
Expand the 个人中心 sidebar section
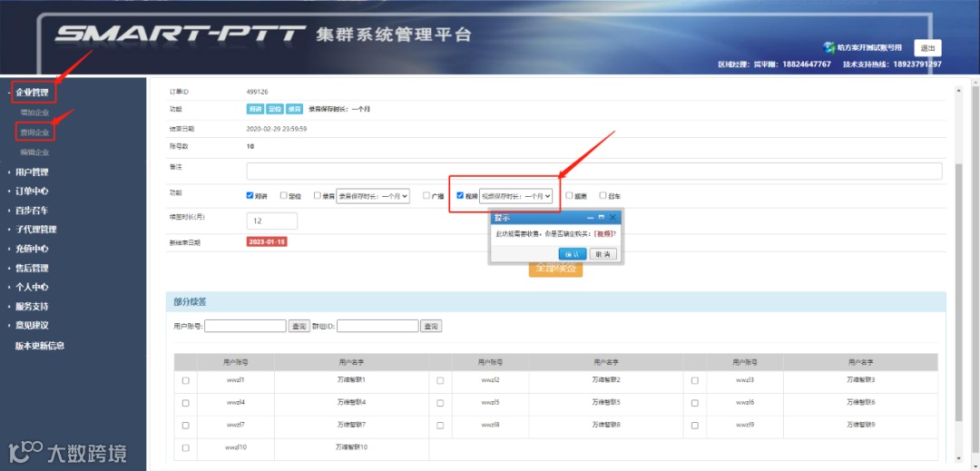tap(32, 288)
